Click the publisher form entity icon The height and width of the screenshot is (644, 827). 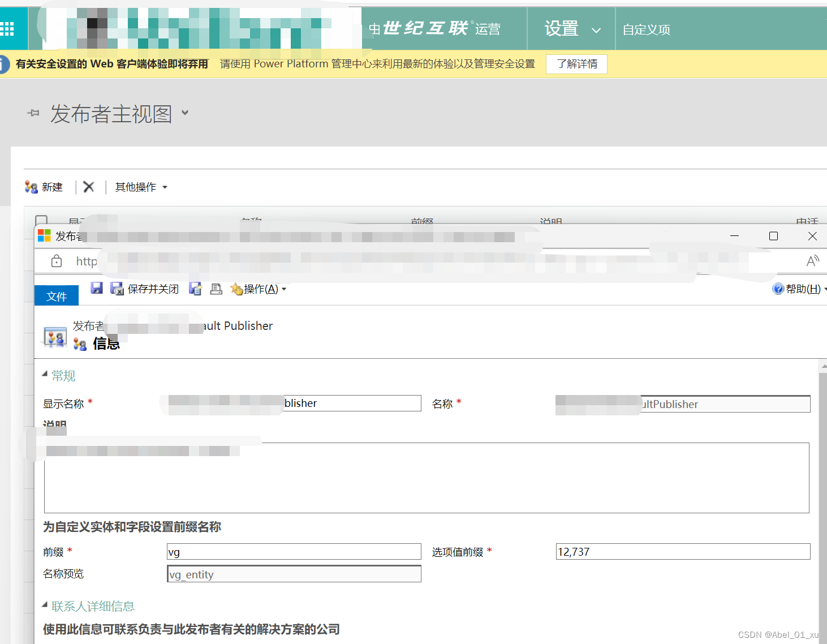coord(55,337)
